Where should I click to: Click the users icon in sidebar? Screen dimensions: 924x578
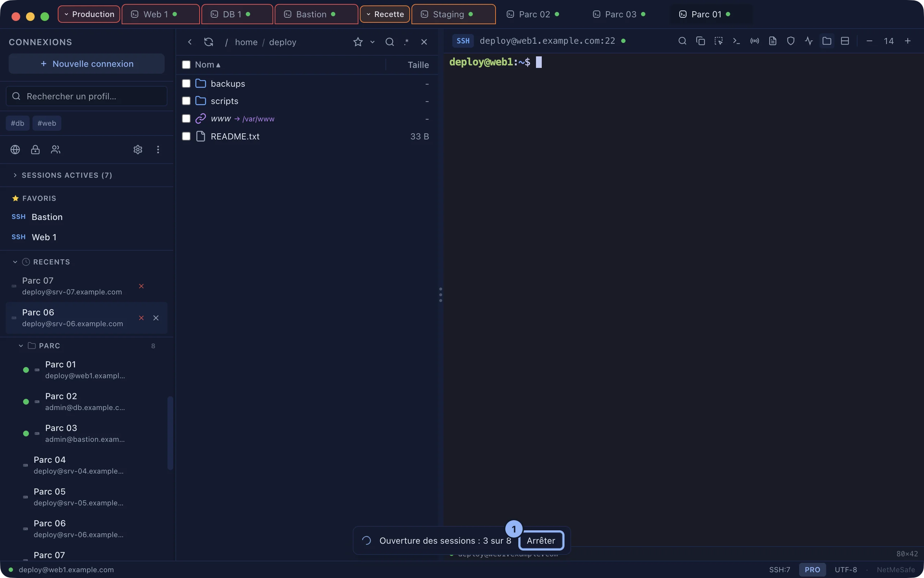click(x=55, y=150)
